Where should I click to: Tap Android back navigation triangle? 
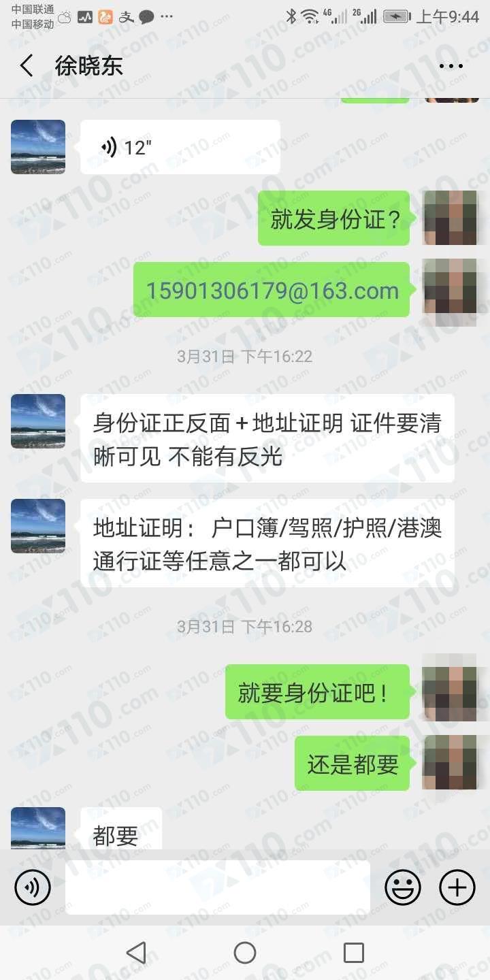pyautogui.click(x=136, y=953)
